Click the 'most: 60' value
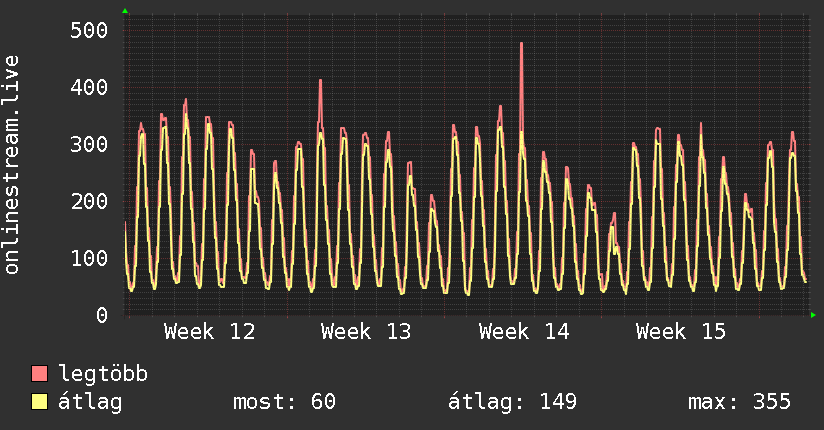 click(284, 402)
